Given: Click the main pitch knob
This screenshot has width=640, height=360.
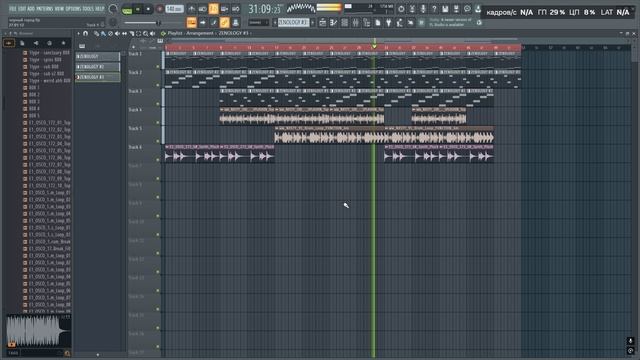Looking at the screenshot, I should (113, 22).
